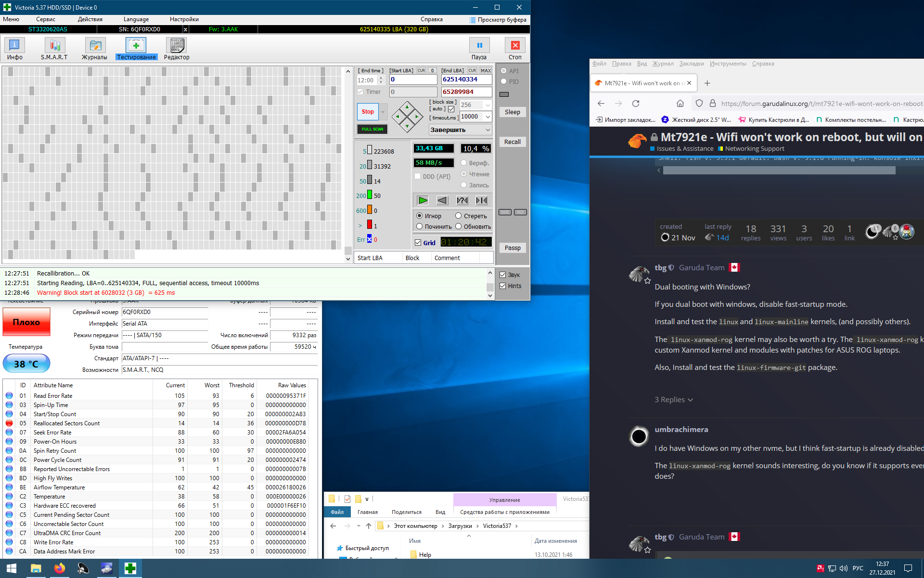924x578 pixels.
Task: Reload the Firefox page
Action: (636, 104)
